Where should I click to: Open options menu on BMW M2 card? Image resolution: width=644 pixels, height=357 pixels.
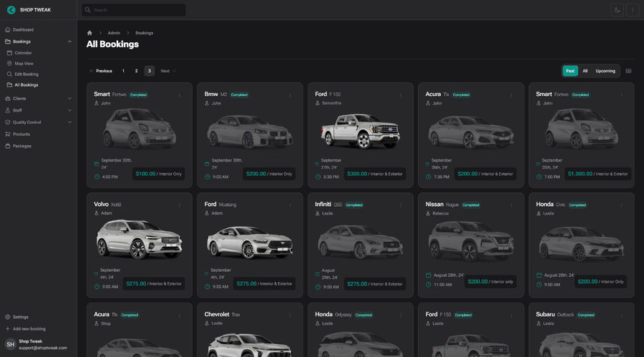point(290,94)
